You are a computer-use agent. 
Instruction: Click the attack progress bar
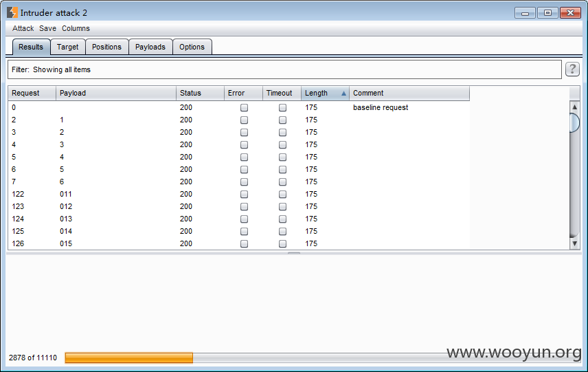click(322, 358)
